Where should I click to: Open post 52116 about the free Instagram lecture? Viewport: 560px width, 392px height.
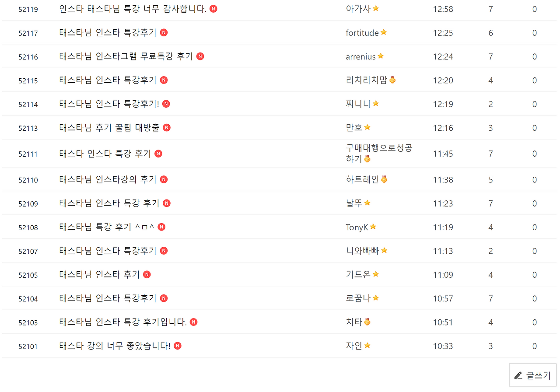[x=126, y=56]
